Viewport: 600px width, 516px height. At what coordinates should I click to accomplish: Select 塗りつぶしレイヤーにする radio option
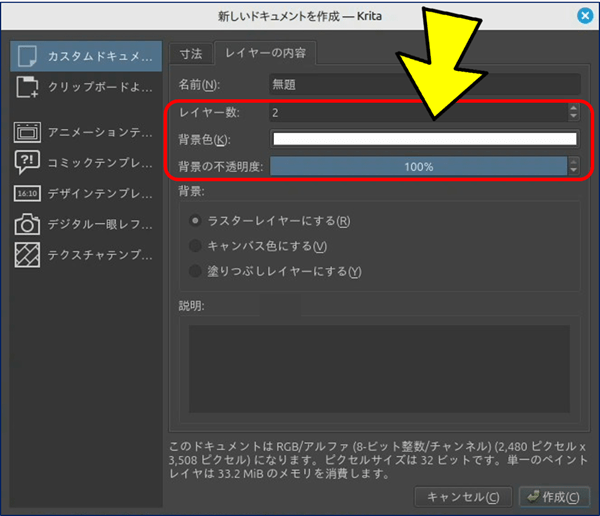coord(196,271)
